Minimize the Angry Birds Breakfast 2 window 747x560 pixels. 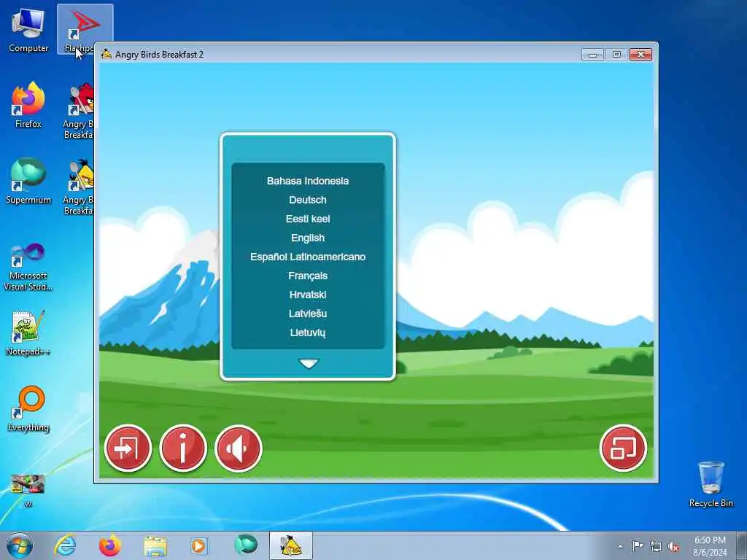click(592, 54)
